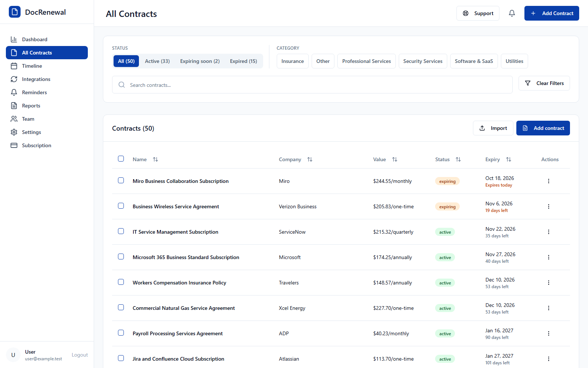Click Clear Filters button
Image resolution: width=588 pixels, height=368 pixels.
pyautogui.click(x=544, y=83)
